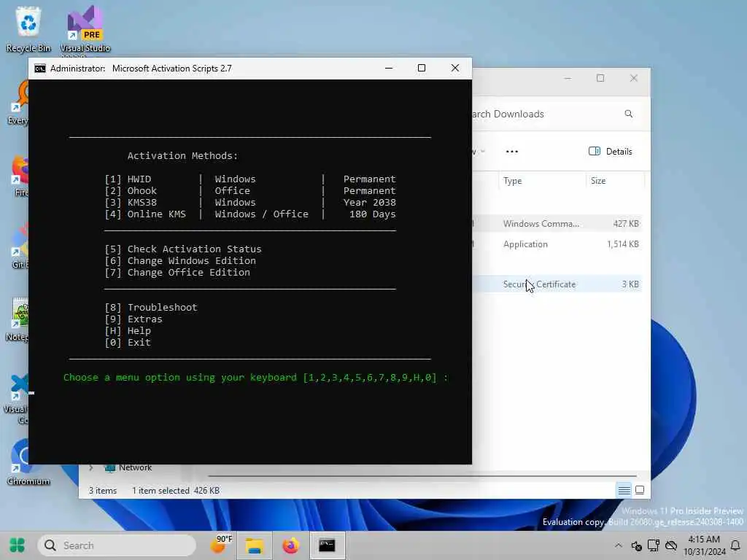747x560 pixels.
Task: Switch to large thumbnails view in Explorer
Action: (640, 490)
